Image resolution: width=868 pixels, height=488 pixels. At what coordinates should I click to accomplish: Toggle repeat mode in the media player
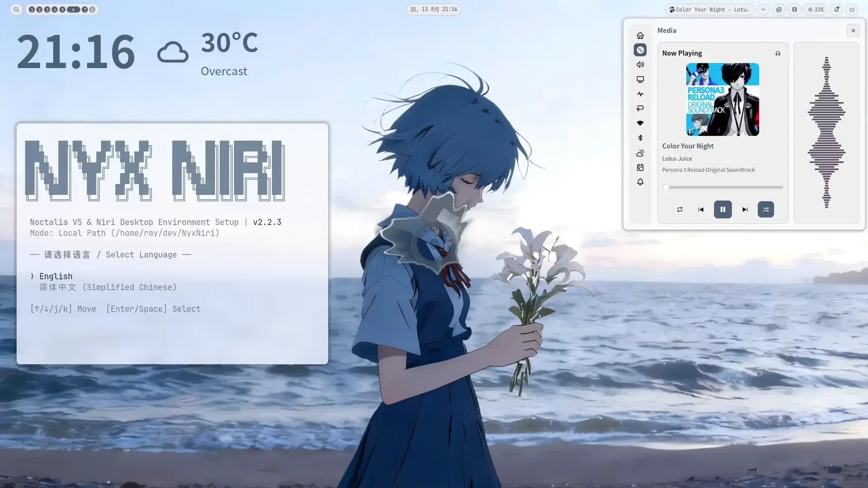click(680, 210)
